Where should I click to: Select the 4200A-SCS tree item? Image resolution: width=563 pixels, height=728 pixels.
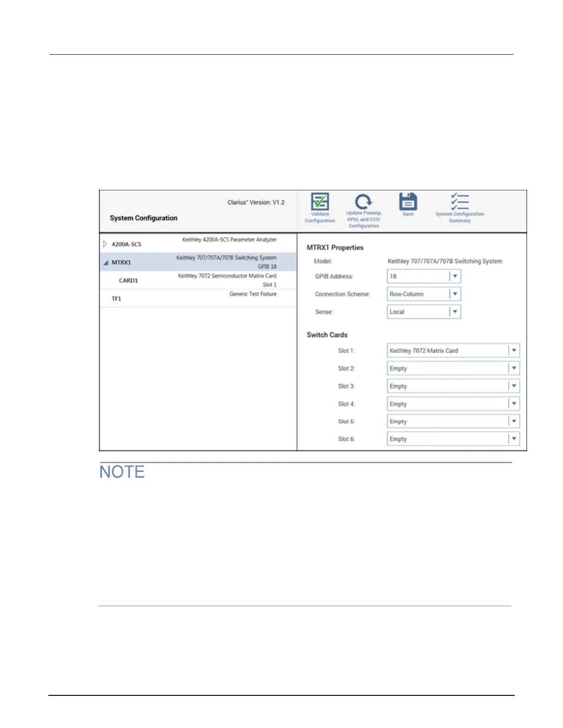click(198, 244)
